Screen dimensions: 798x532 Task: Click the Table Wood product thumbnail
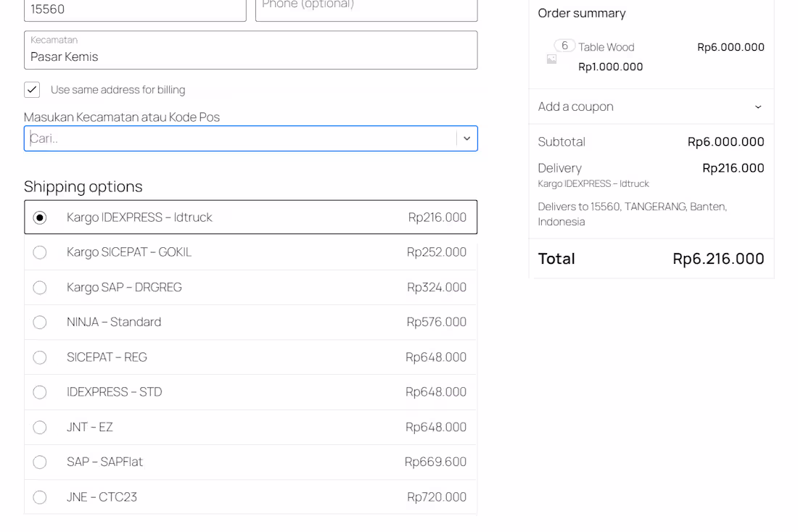(551, 58)
